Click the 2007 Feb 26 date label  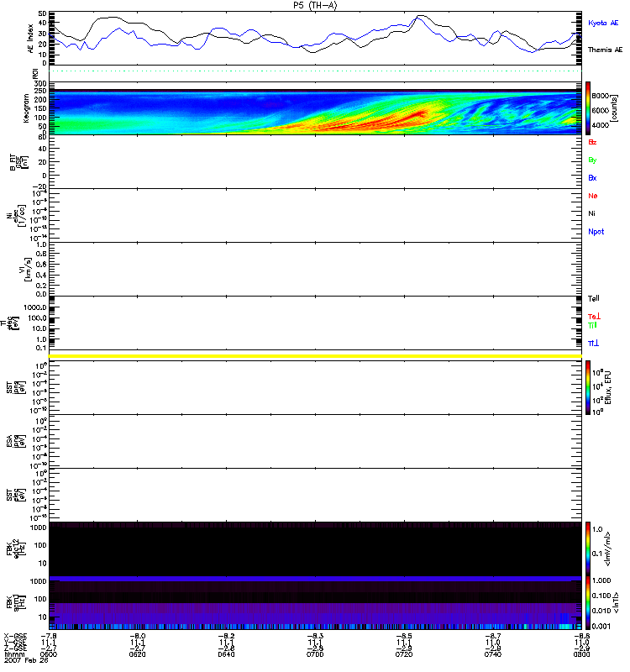25,663
